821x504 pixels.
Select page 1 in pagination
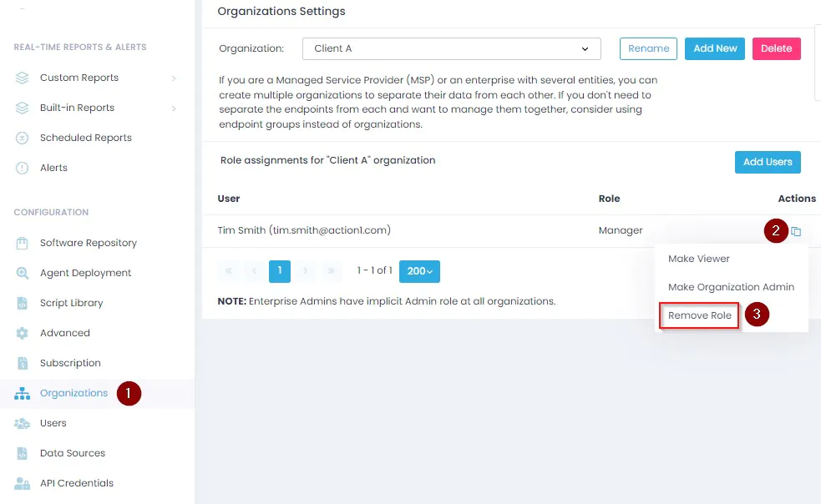click(x=280, y=271)
